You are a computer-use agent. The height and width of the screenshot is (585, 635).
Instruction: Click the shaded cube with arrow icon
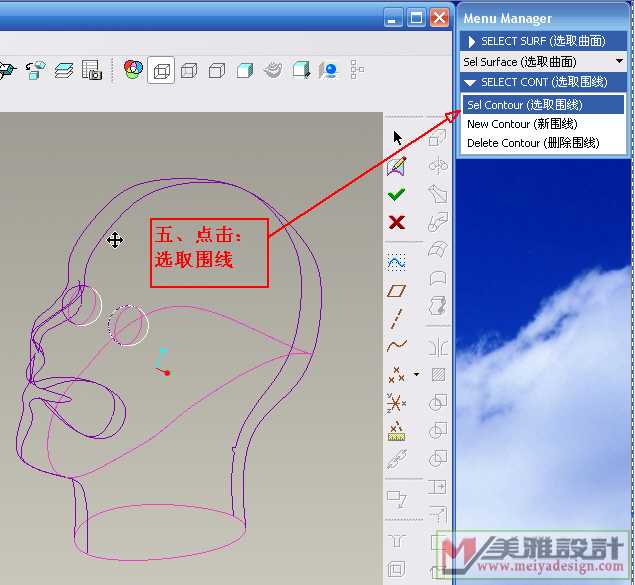pyautogui.click(x=301, y=70)
